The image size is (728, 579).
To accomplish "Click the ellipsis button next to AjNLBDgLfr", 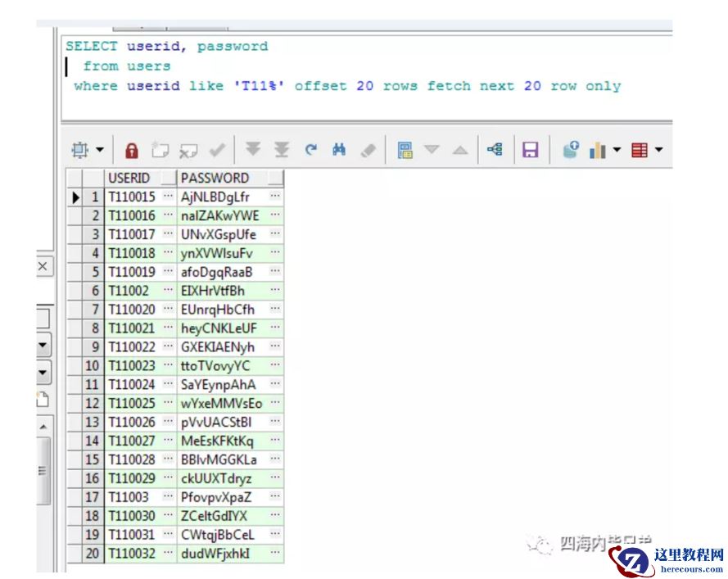I will (275, 196).
